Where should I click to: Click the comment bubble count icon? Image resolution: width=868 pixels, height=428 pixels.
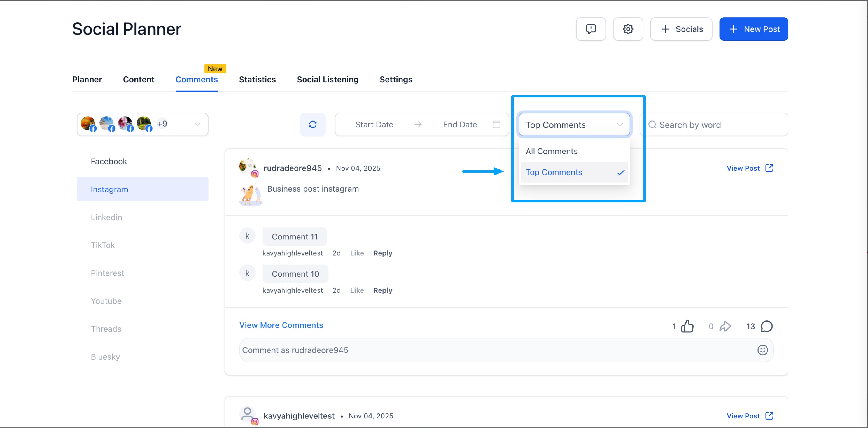(x=766, y=326)
